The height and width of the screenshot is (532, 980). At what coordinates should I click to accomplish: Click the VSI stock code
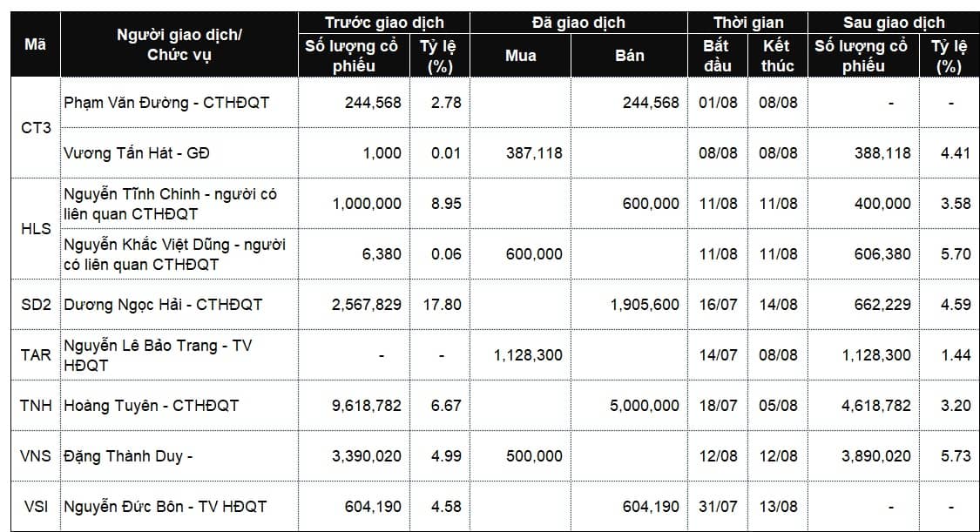click(36, 506)
